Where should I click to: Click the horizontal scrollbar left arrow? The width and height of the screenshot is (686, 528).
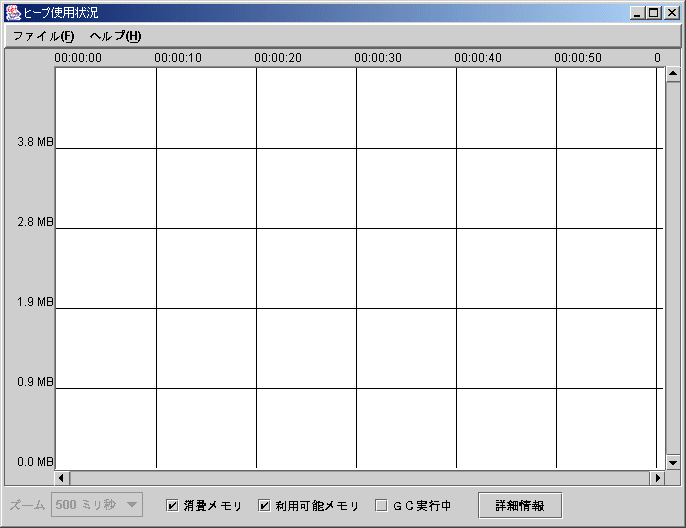pos(62,478)
